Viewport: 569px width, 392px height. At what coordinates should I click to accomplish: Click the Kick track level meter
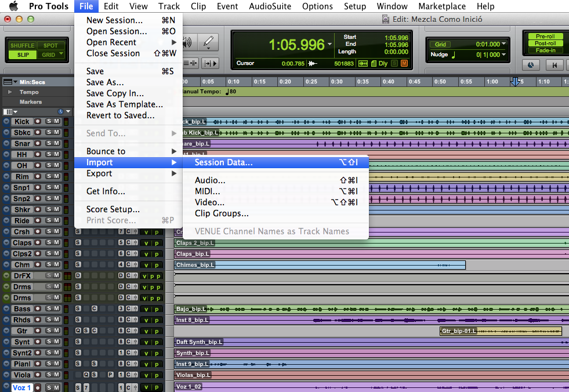tap(66, 122)
